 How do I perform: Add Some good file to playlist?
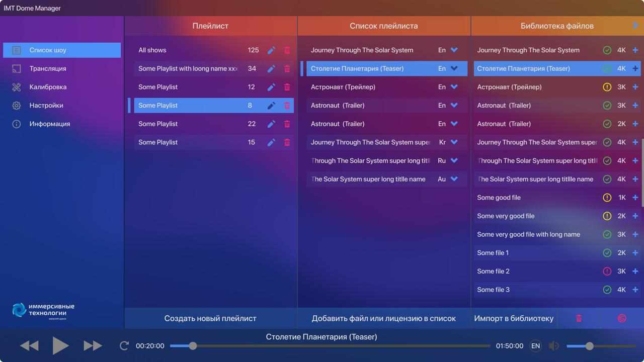635,198
